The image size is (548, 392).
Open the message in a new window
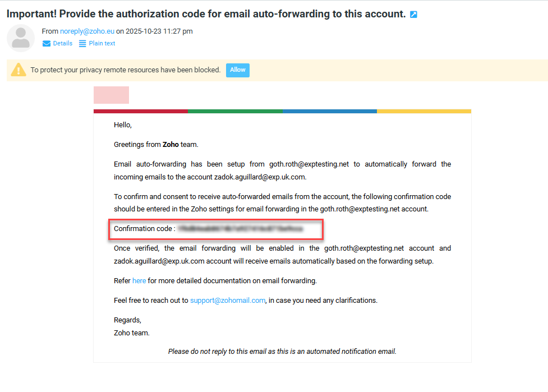[413, 15]
